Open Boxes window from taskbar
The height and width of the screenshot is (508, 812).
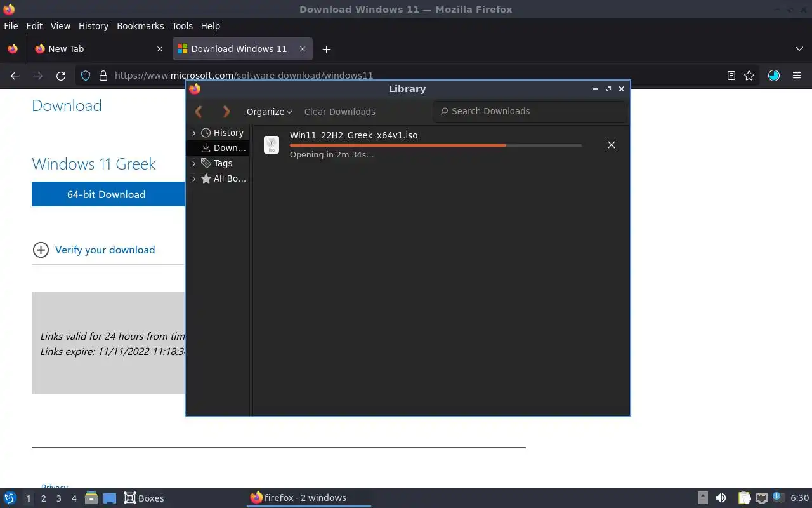pyautogui.click(x=144, y=498)
